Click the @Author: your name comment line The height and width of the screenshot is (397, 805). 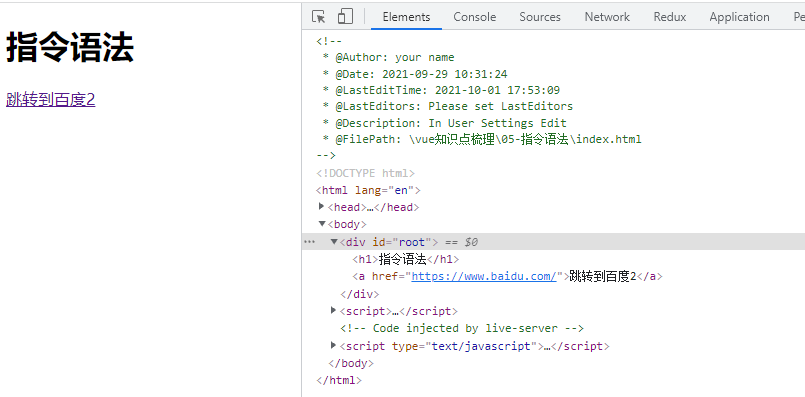(x=388, y=57)
